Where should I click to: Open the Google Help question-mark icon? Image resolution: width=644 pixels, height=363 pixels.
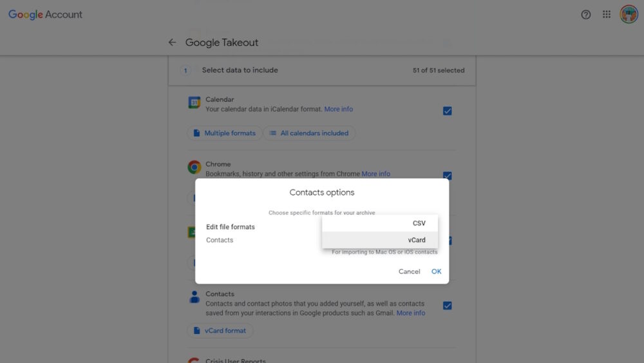[x=585, y=15]
